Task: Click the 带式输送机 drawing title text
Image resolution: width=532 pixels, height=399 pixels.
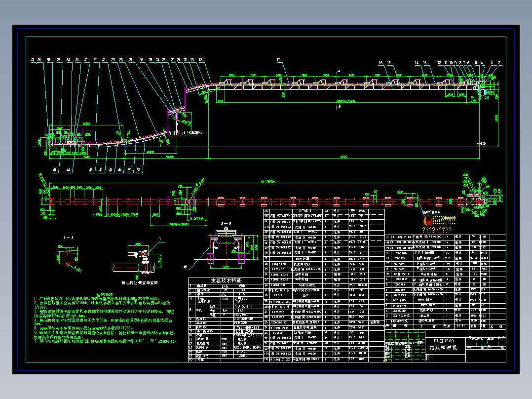Action: tap(443, 347)
